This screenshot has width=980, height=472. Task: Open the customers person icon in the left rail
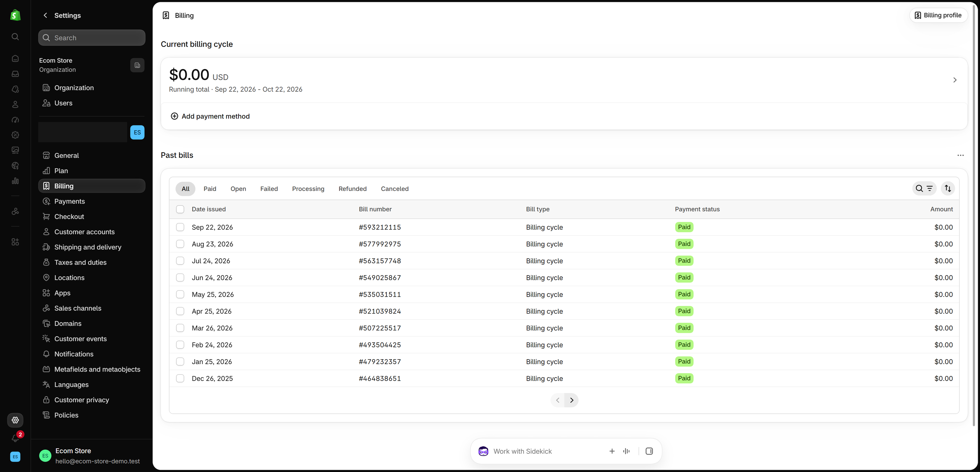pos(15,104)
